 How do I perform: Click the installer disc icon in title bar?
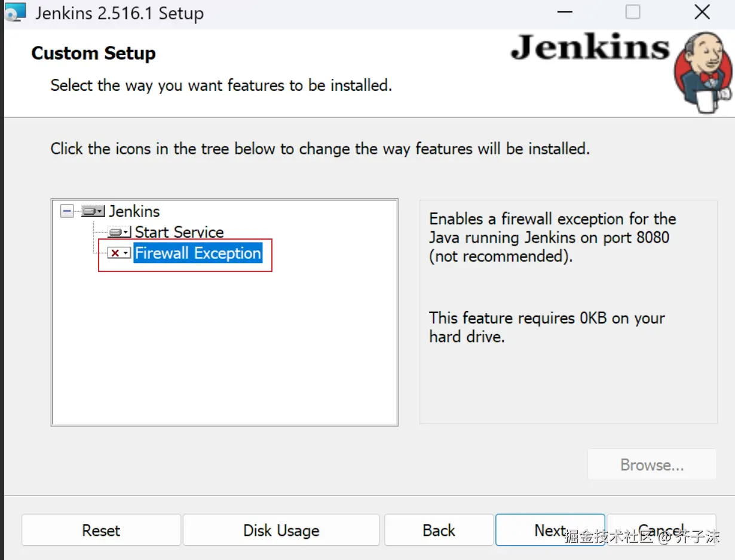pyautogui.click(x=15, y=13)
